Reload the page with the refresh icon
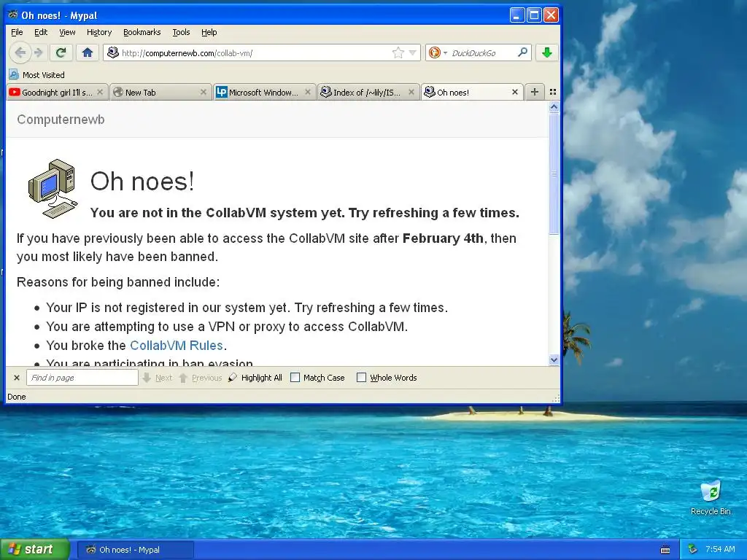 pos(61,52)
